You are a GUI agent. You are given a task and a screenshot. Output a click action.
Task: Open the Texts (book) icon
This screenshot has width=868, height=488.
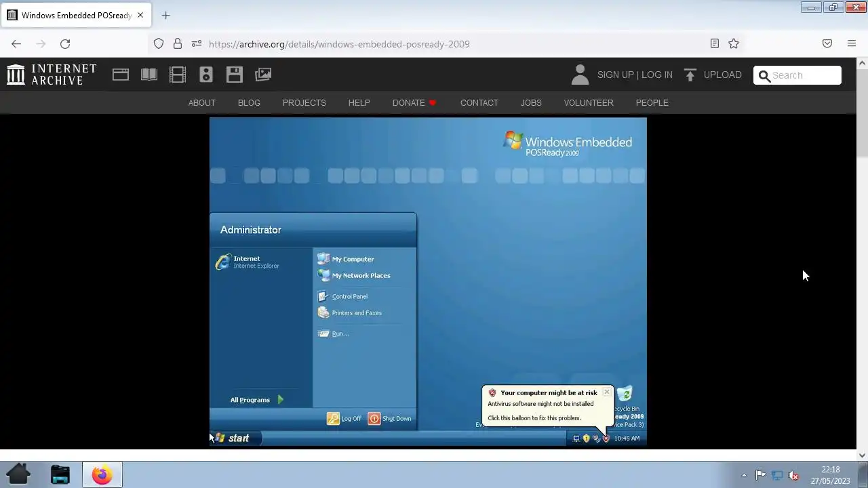149,75
